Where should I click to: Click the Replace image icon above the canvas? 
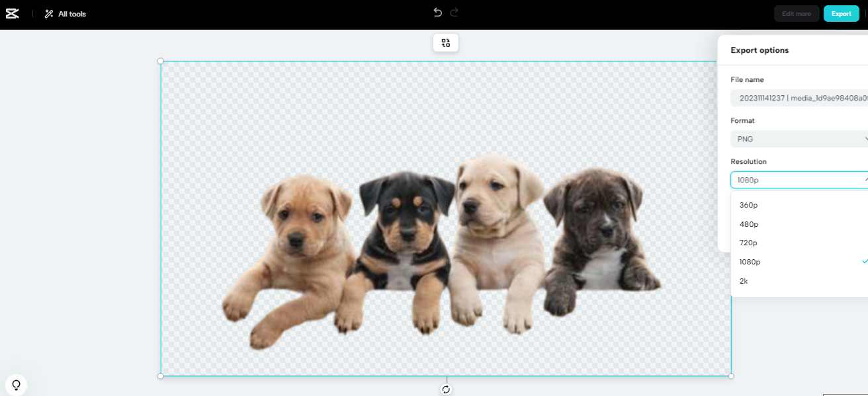(445, 42)
